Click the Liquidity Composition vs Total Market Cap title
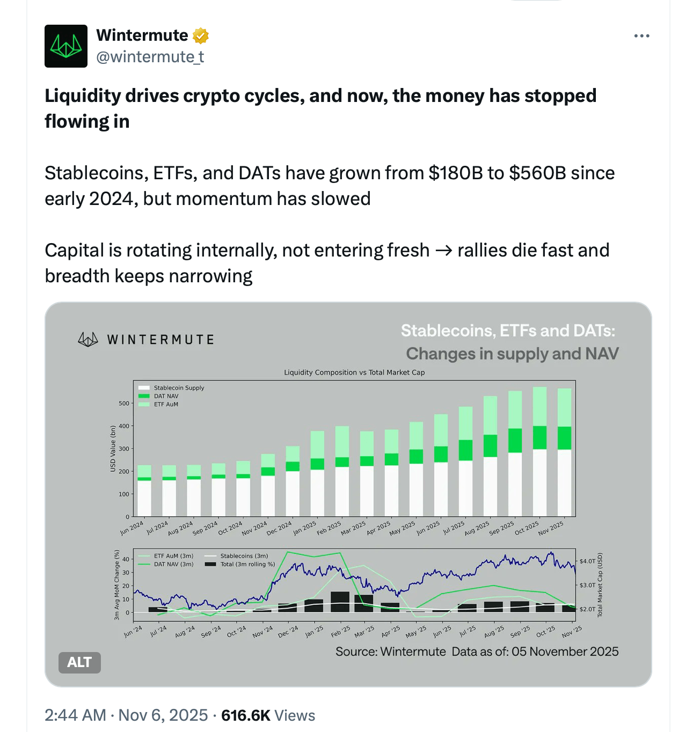This screenshot has width=700, height=732. tap(354, 372)
